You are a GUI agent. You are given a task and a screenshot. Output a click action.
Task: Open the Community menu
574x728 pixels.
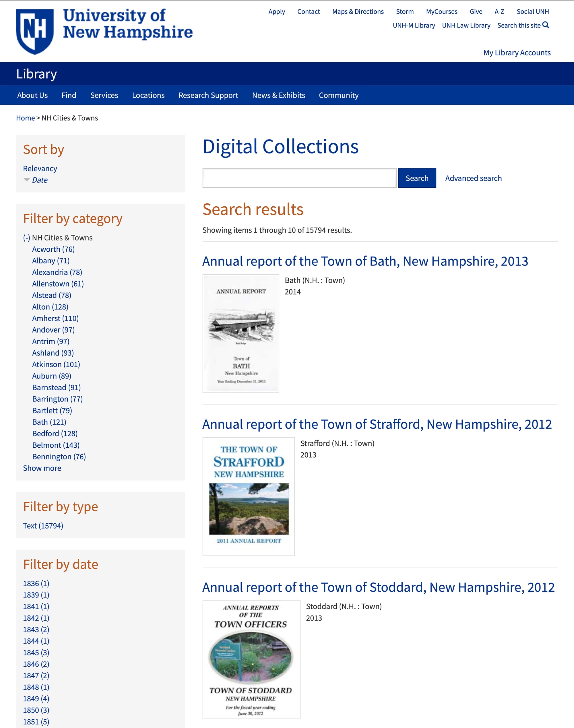coord(338,95)
